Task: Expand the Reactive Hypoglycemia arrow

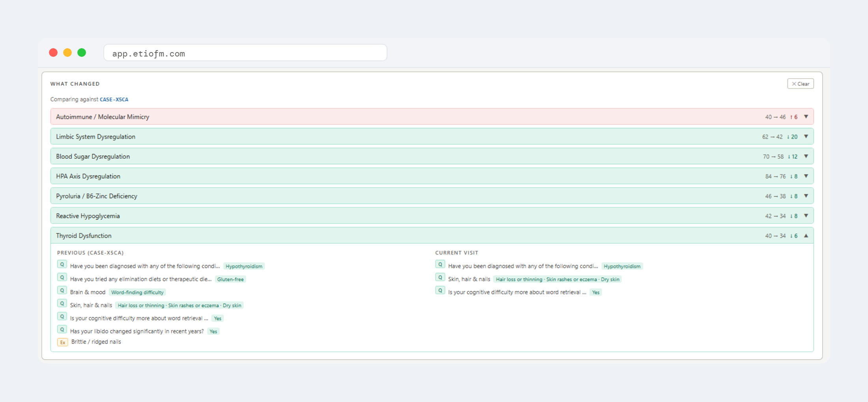Action: coord(806,216)
